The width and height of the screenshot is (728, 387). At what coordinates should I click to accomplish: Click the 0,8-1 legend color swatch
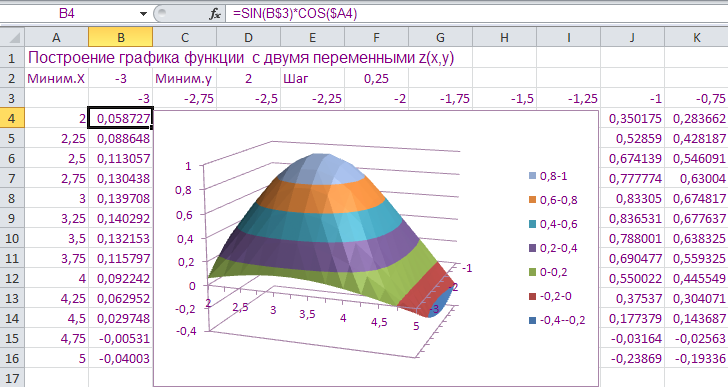[x=533, y=176]
